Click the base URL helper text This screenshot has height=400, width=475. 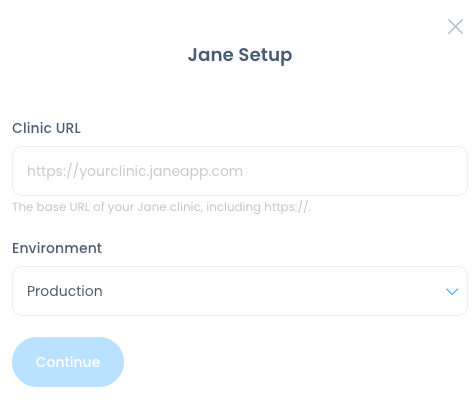pos(162,207)
